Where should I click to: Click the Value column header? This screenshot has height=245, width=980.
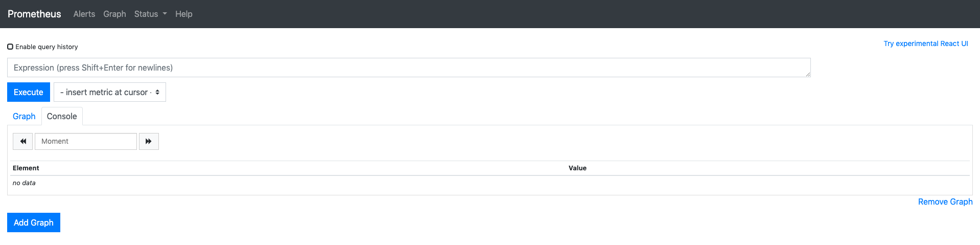577,168
